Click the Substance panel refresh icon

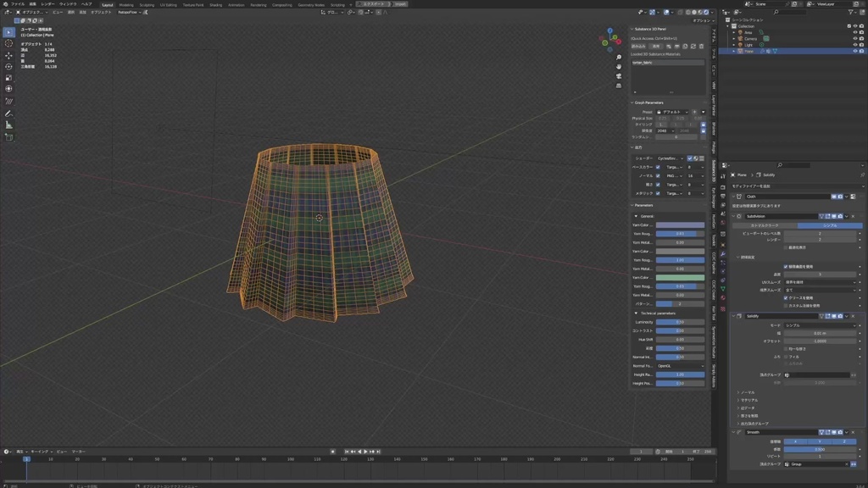coord(693,47)
